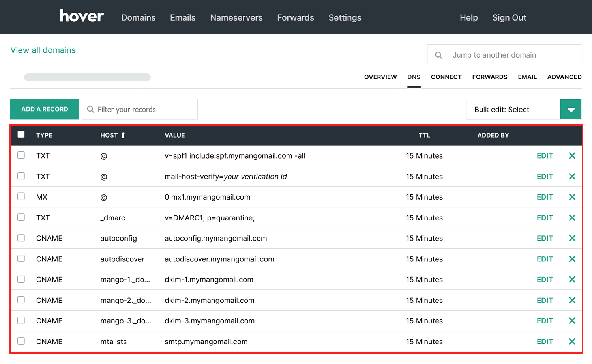The height and width of the screenshot is (364, 592).
Task: Check the mta-sts record checkbox
Action: (21, 341)
